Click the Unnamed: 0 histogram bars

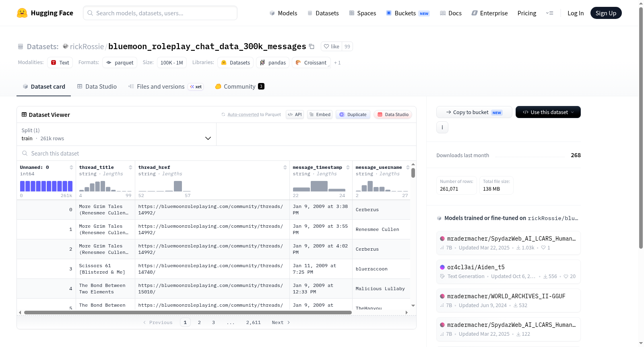pyautogui.click(x=46, y=186)
